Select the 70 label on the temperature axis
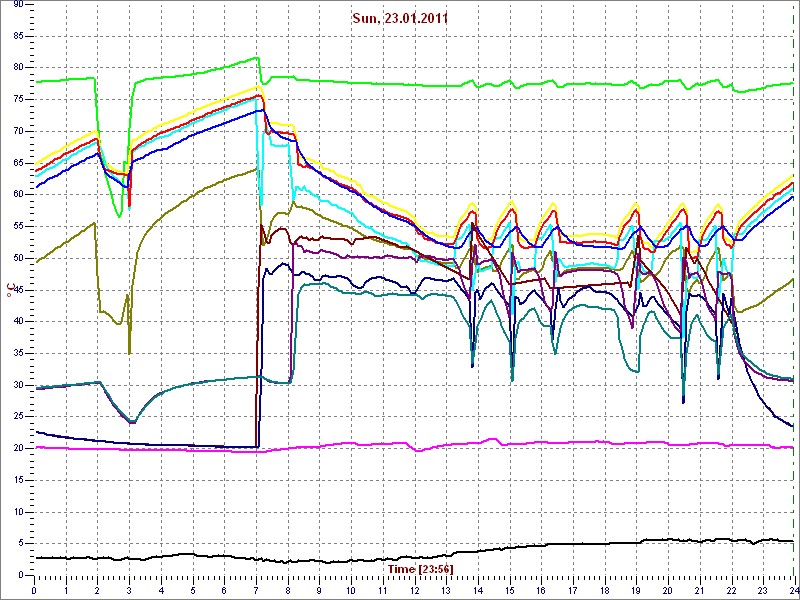 click(18, 131)
